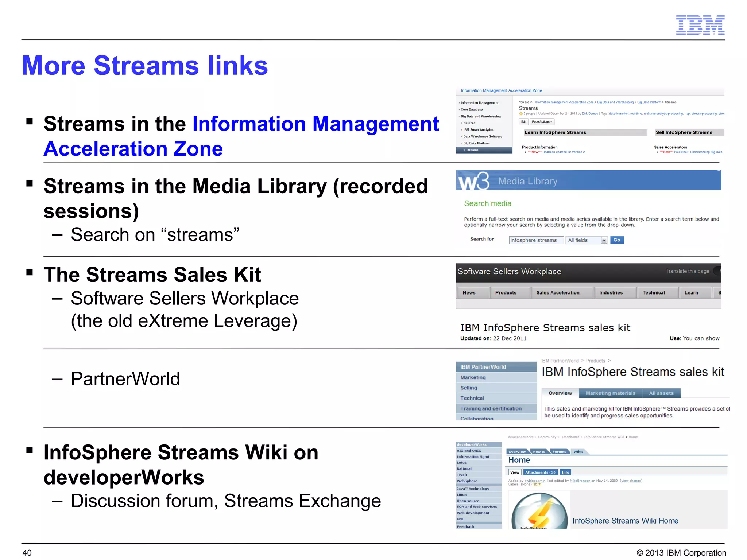
Task: Click Selling in the PartnerWorld sidebar
Action: click(x=496, y=388)
